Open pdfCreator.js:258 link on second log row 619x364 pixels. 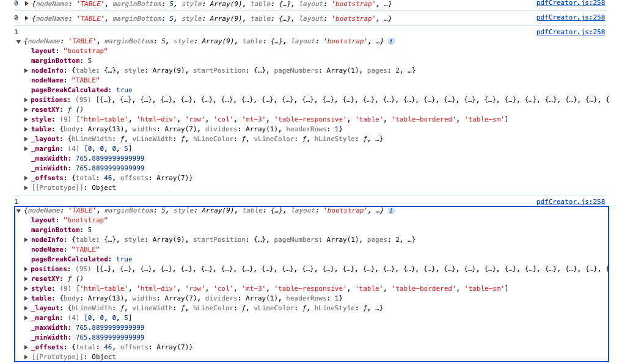571,17
